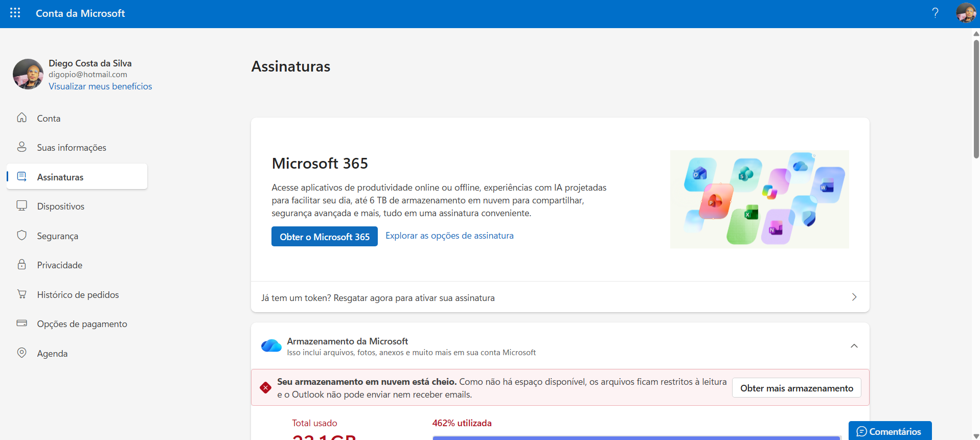Click the scrollbar up arrow
The image size is (980, 440).
pos(976,34)
